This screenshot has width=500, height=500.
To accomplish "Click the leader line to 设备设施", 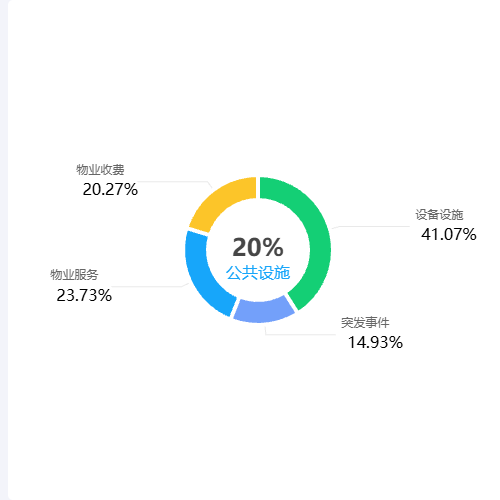I will coord(371,227).
